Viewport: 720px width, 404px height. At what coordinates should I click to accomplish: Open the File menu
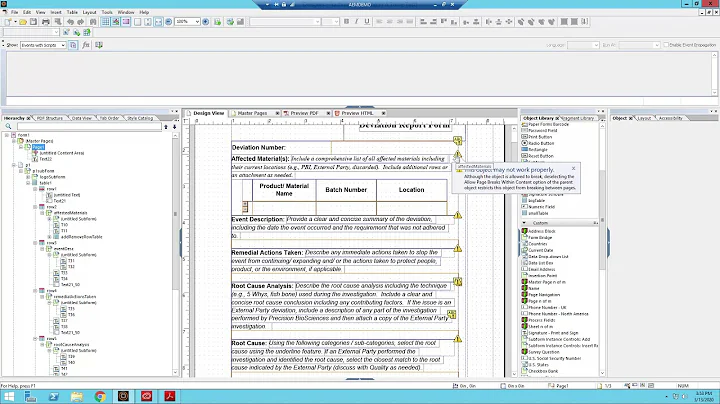[x=14, y=12]
